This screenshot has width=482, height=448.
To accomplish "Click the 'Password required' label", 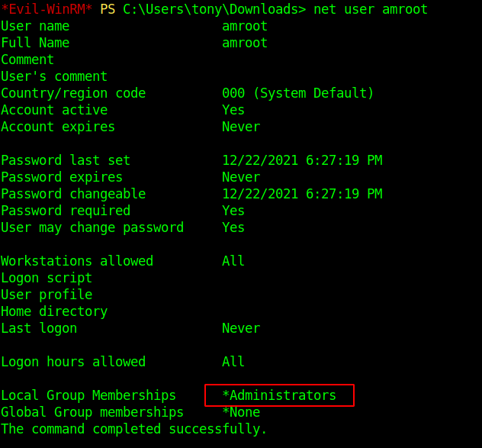I will [66, 211].
